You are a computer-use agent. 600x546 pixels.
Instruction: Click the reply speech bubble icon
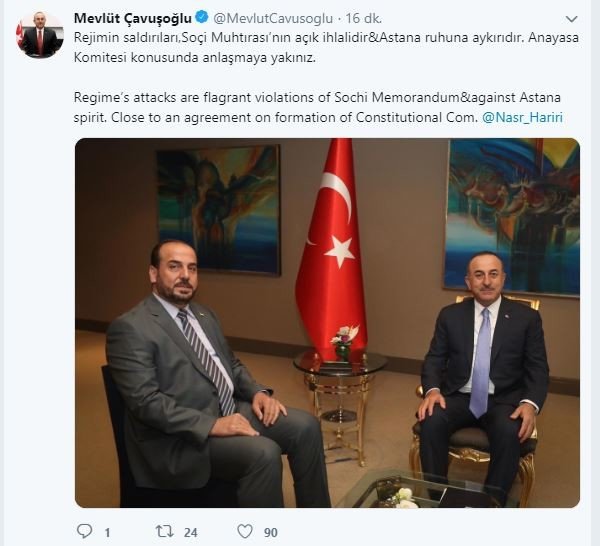click(x=84, y=531)
